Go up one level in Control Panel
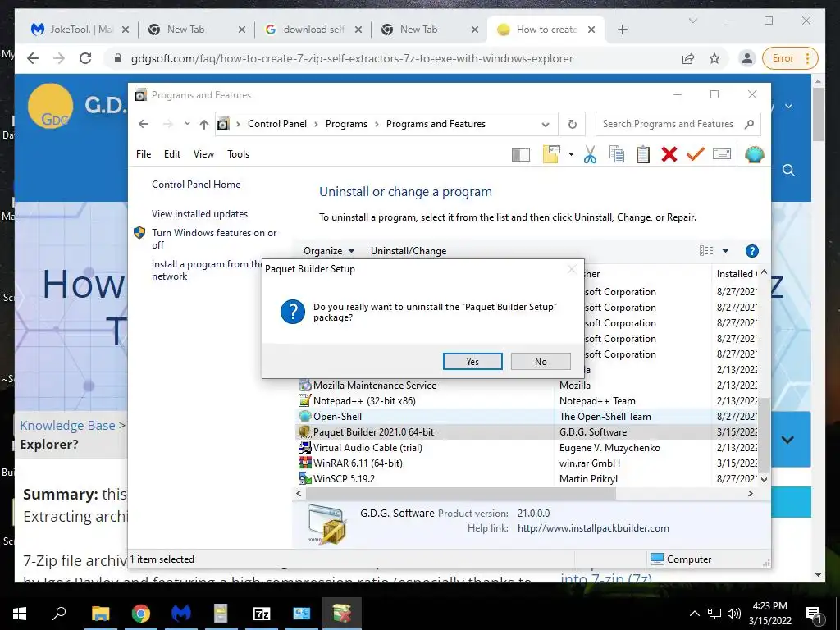 click(204, 125)
